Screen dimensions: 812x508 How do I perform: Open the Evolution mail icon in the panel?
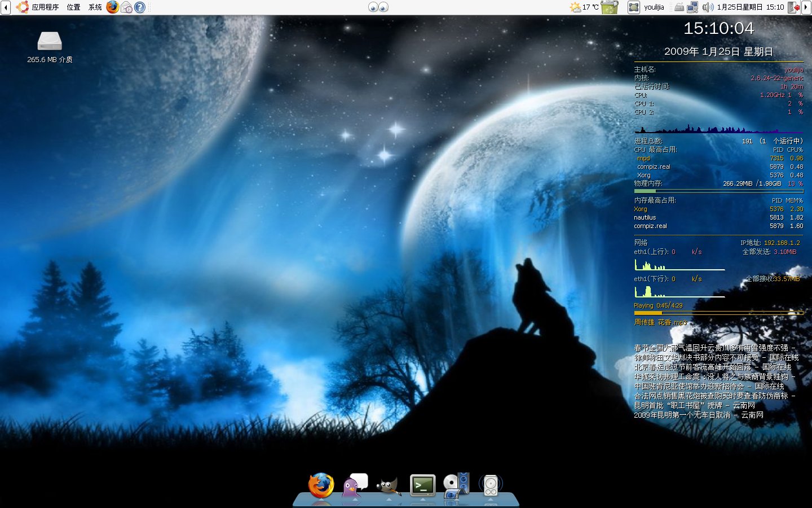[x=126, y=7]
